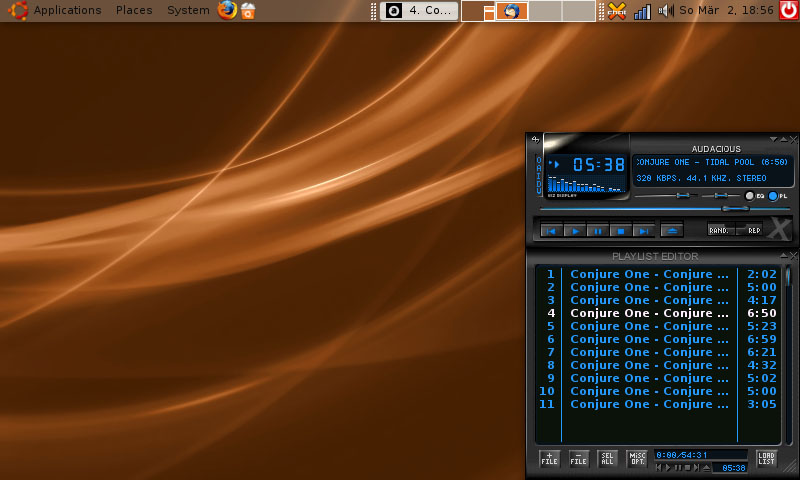800x480 pixels.
Task: Pause playback in the main player
Action: click(598, 230)
